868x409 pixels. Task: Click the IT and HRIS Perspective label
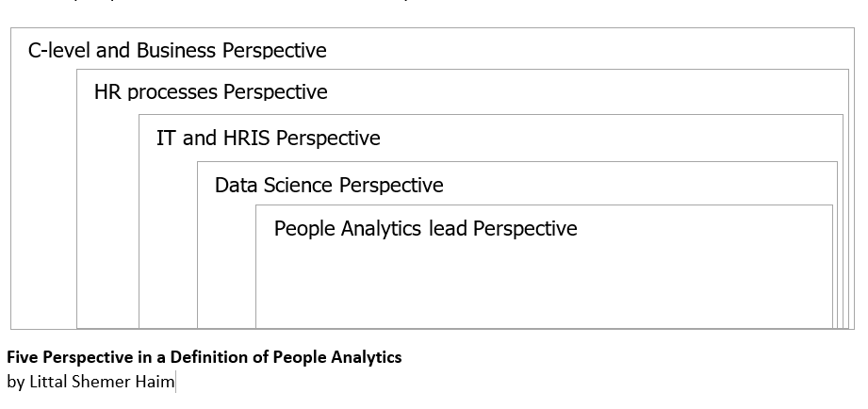[x=268, y=139]
